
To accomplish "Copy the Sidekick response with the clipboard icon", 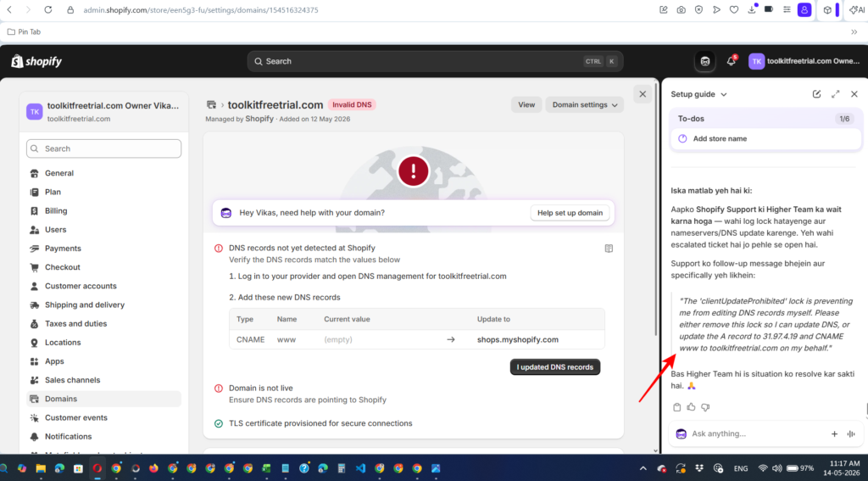I will (676, 407).
